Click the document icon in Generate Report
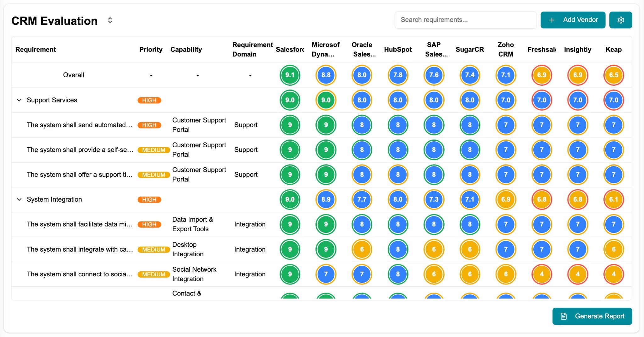The width and height of the screenshot is (644, 337). [564, 316]
